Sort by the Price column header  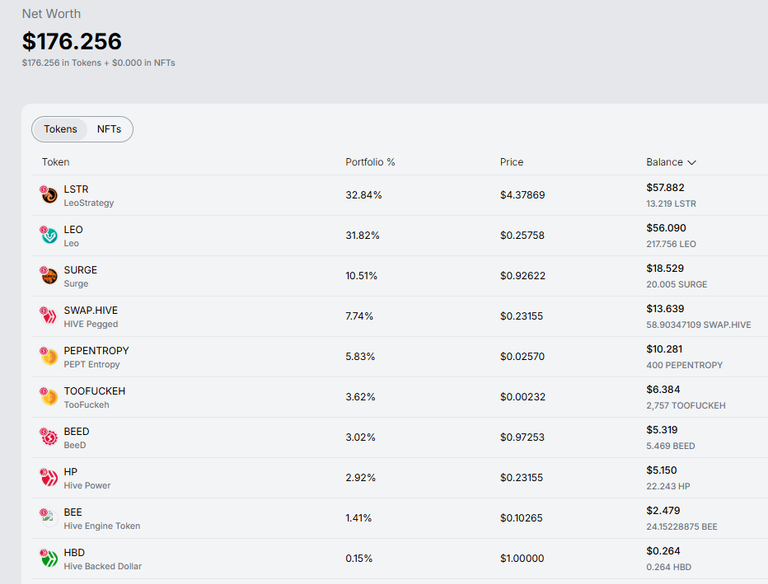(511, 162)
